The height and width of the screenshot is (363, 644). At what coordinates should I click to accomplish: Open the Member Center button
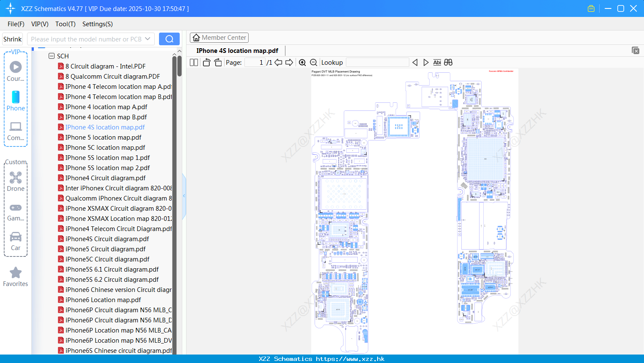[219, 38]
